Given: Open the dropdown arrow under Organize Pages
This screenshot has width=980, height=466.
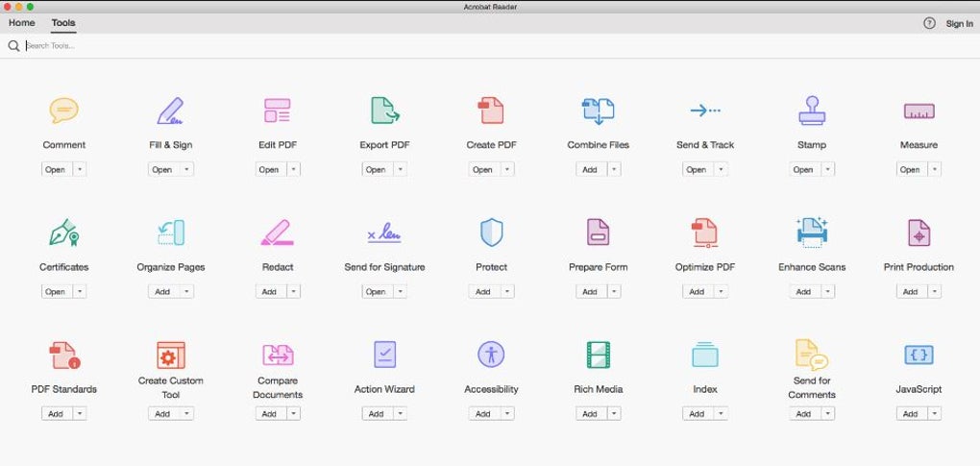Looking at the screenshot, I should pyautogui.click(x=187, y=292).
